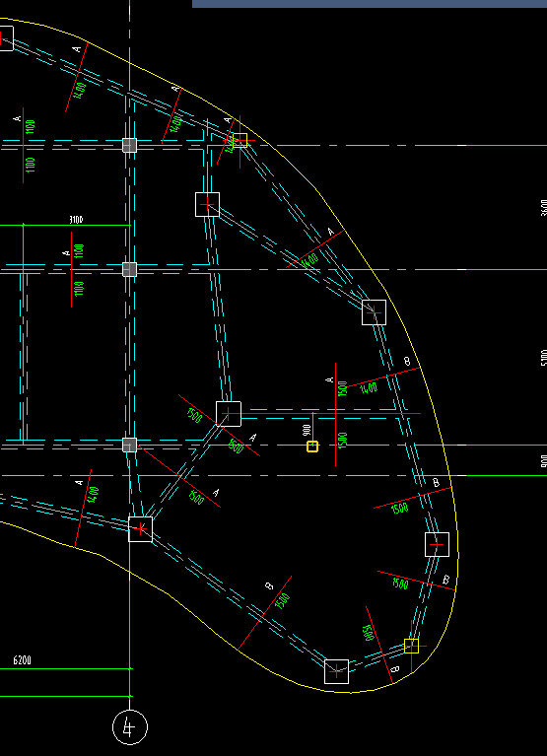
Task: Click the uppermost gray node on axis 4
Action: [129, 145]
